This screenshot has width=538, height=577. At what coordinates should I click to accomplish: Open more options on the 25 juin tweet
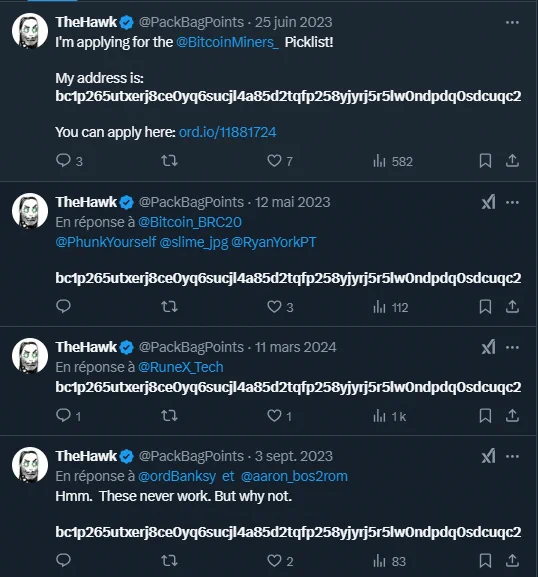pyautogui.click(x=512, y=22)
